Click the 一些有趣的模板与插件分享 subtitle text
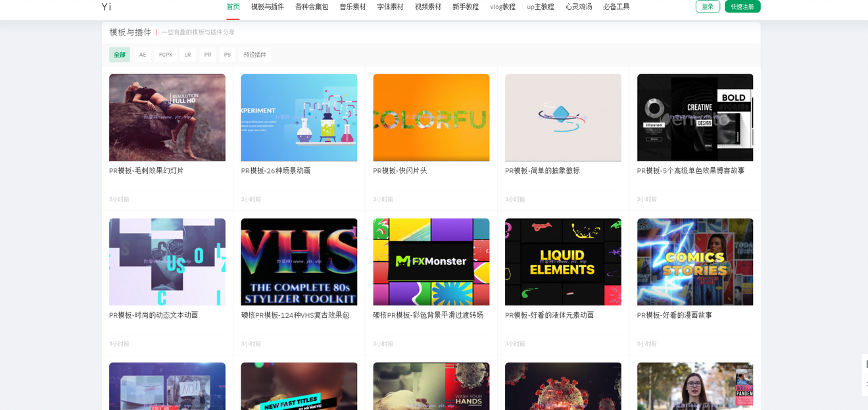Screen dimensions: 868x410 click(198, 32)
